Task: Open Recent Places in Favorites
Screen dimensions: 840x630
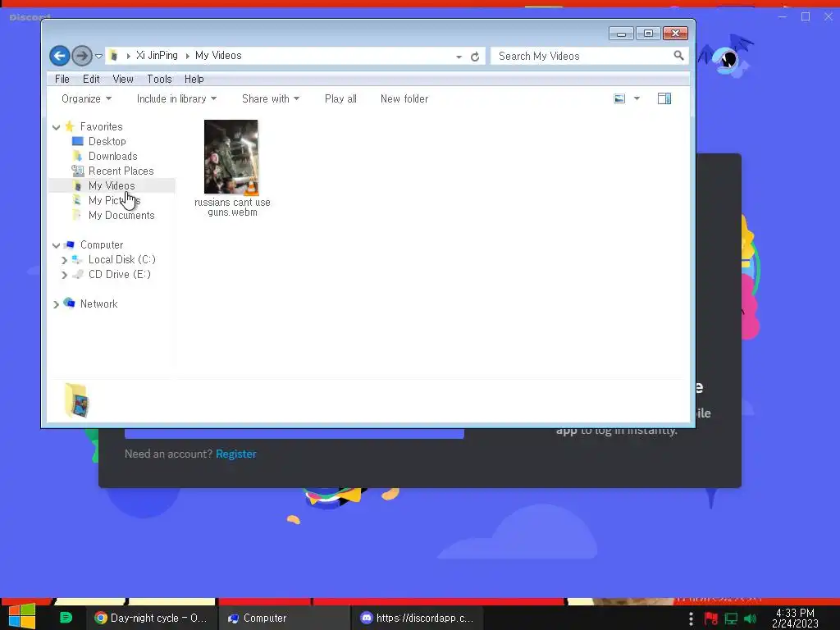Action: (121, 171)
